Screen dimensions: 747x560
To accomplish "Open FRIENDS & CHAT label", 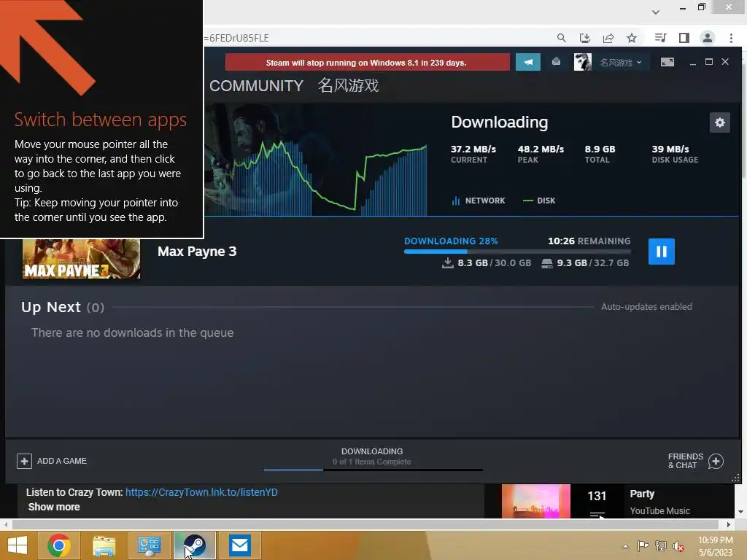I will pyautogui.click(x=685, y=461).
